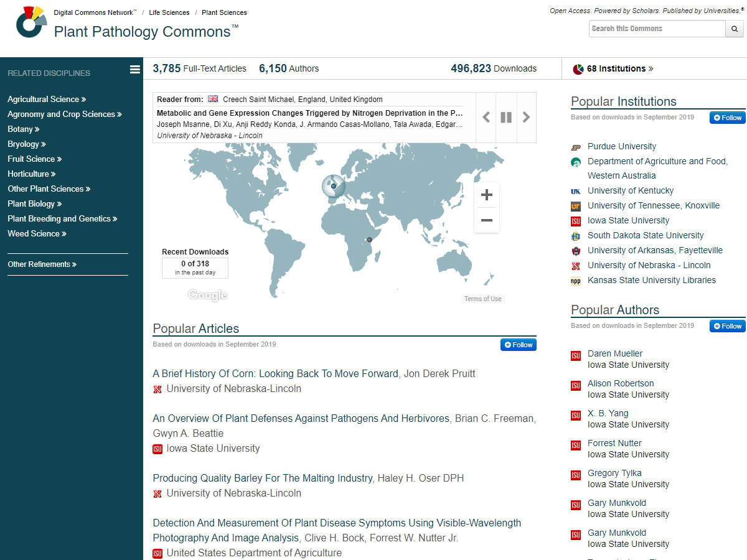Follow Popular Institutions
Viewport: 747px width, 560px height.
(x=727, y=118)
